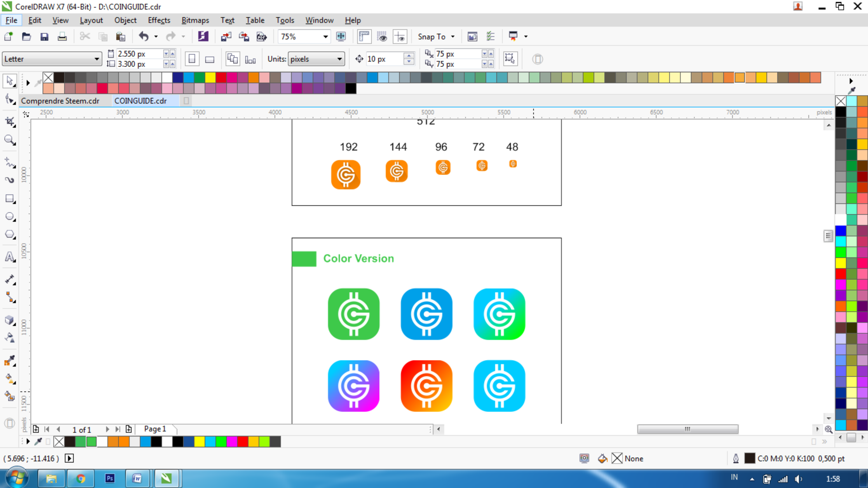This screenshot has width=868, height=488.
Task: Switch page to landscape orientation
Action: pos(210,59)
